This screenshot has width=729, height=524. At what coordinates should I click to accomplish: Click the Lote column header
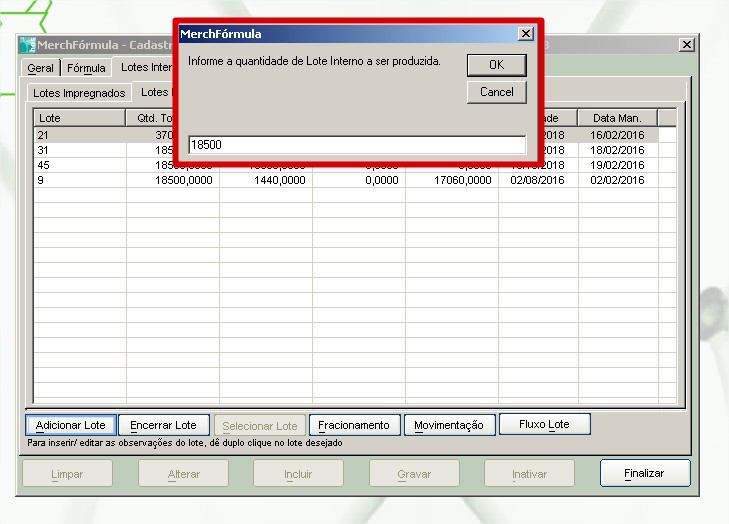pos(79,118)
